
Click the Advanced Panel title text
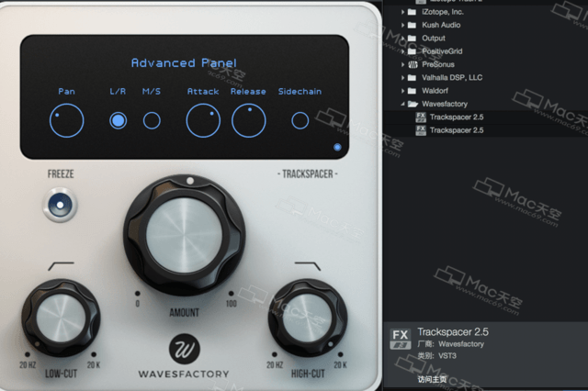click(184, 63)
